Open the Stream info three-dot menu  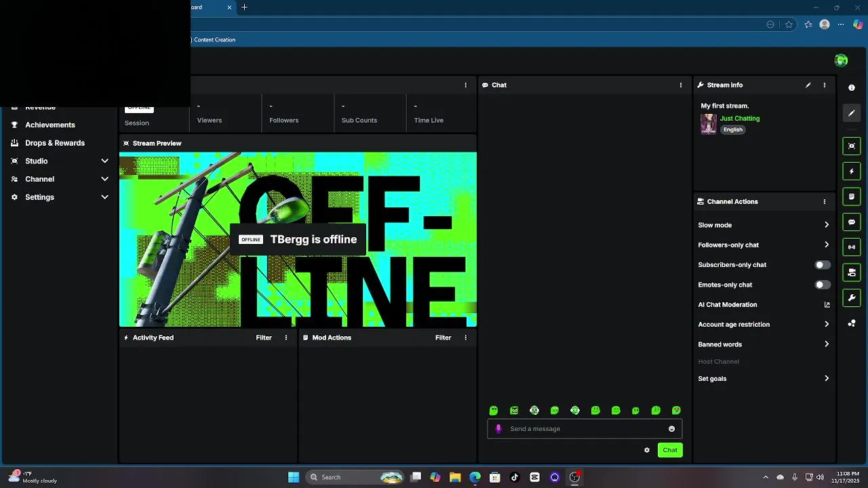pyautogui.click(x=825, y=85)
